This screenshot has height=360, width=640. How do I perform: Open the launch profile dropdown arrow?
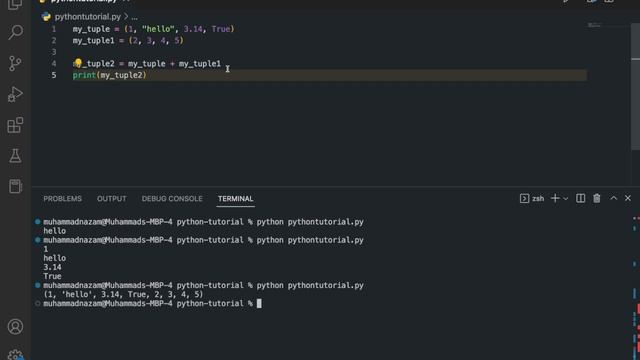[x=565, y=199]
